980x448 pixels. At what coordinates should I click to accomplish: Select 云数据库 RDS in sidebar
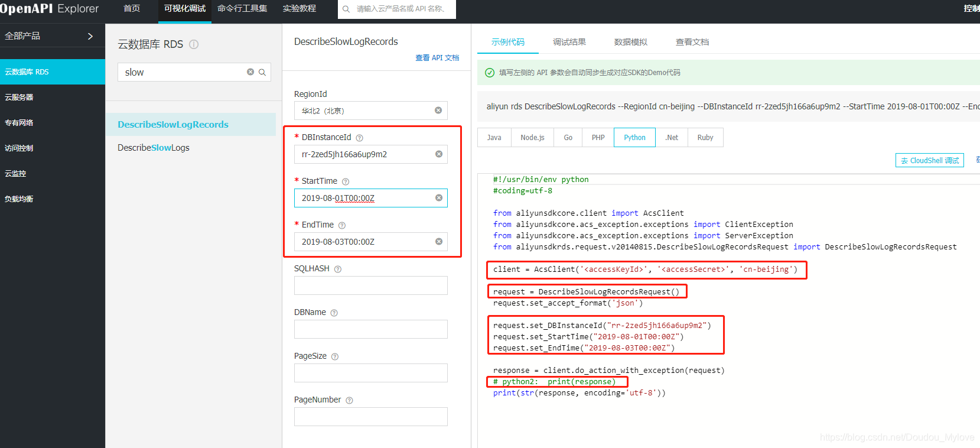pyautogui.click(x=53, y=72)
